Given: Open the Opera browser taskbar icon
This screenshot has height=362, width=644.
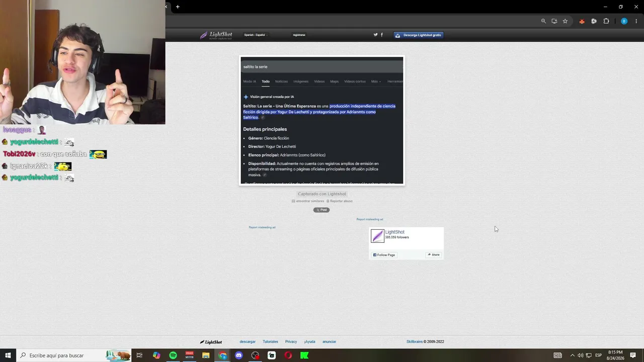Looking at the screenshot, I should click(288, 355).
